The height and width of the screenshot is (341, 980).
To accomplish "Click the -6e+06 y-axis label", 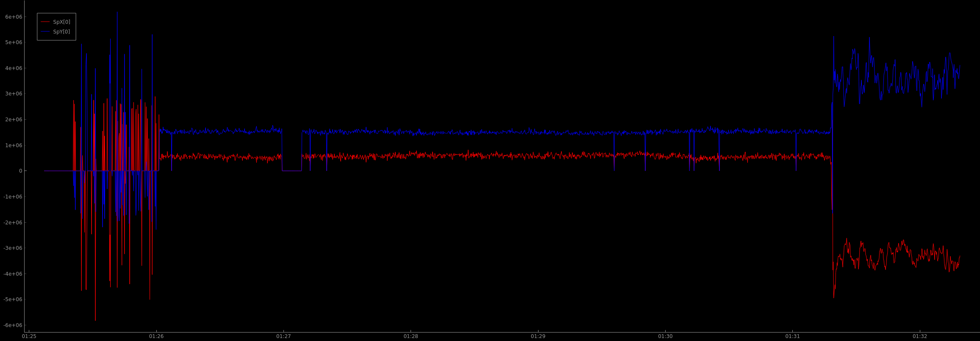I will point(13,325).
